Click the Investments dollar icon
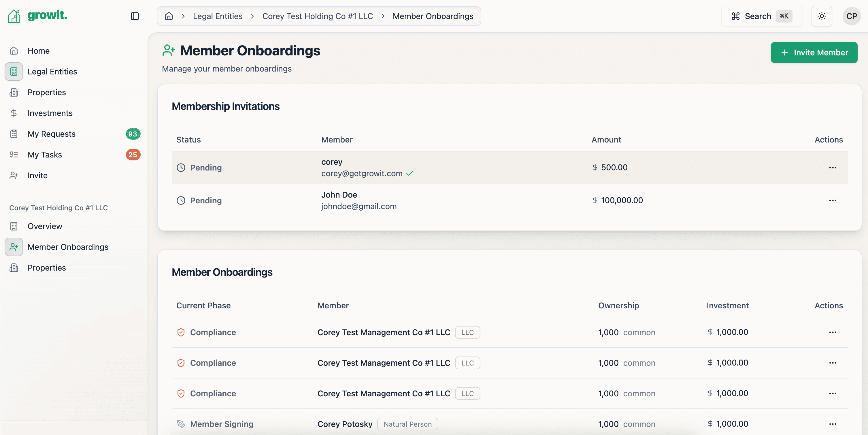The height and width of the screenshot is (435, 868). 14,113
